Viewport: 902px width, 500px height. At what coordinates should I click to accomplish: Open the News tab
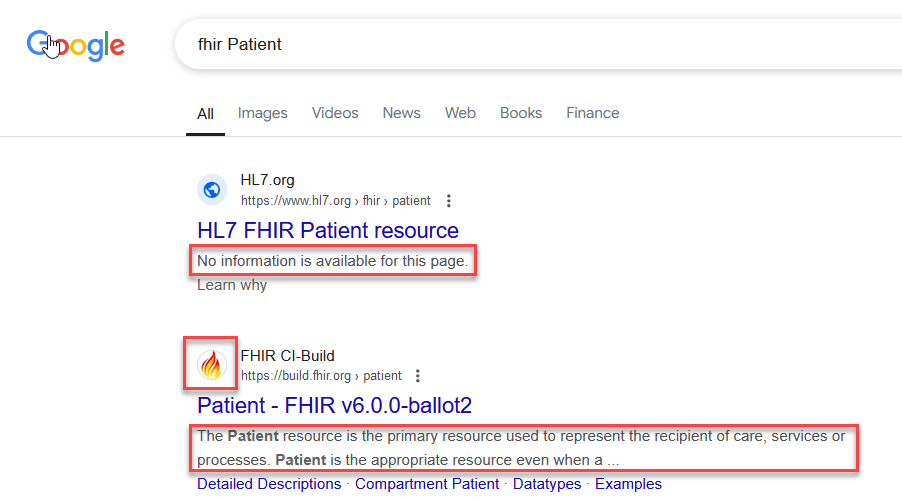[x=402, y=113]
